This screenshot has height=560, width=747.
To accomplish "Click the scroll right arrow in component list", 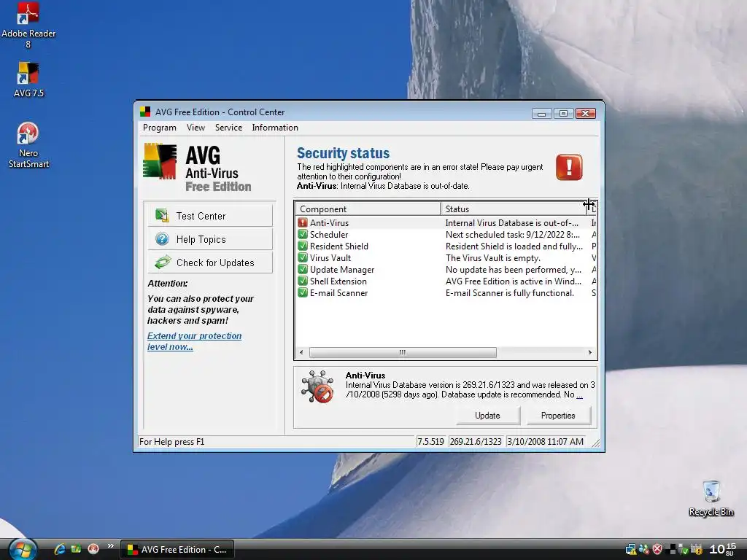I will (589, 352).
